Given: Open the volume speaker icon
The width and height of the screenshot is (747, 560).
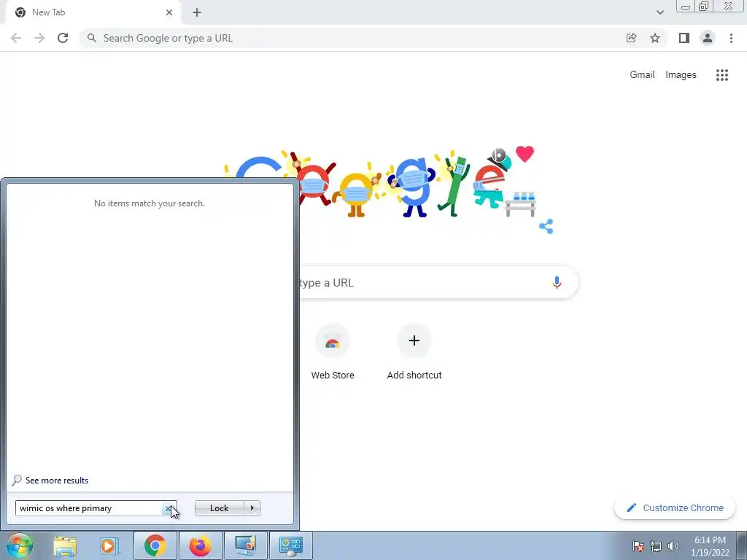Looking at the screenshot, I should 673,545.
